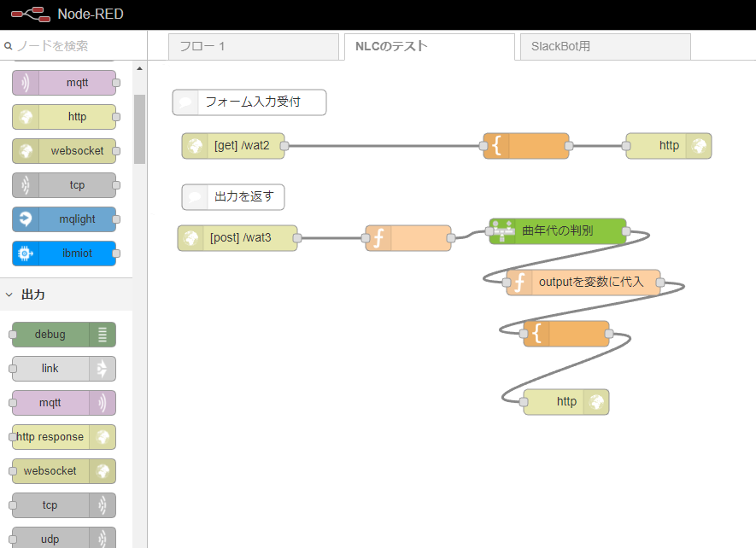Select the websocket output palette node

pyautogui.click(x=64, y=471)
